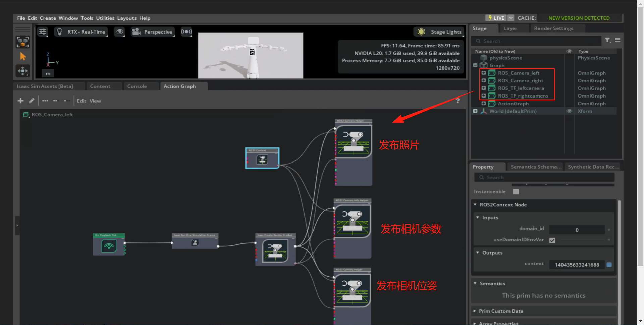Click the RTX - Real-Time renderer button
The image size is (644, 325).
point(86,32)
